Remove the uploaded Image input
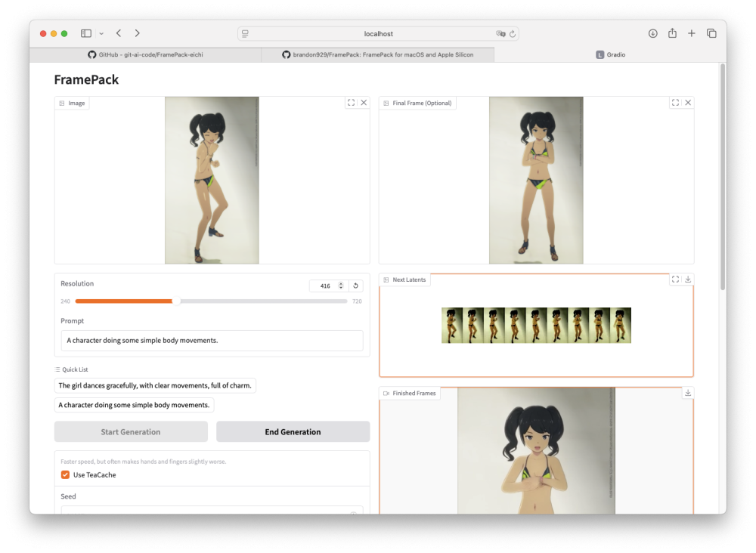The height and width of the screenshot is (553, 756). pyautogui.click(x=364, y=103)
